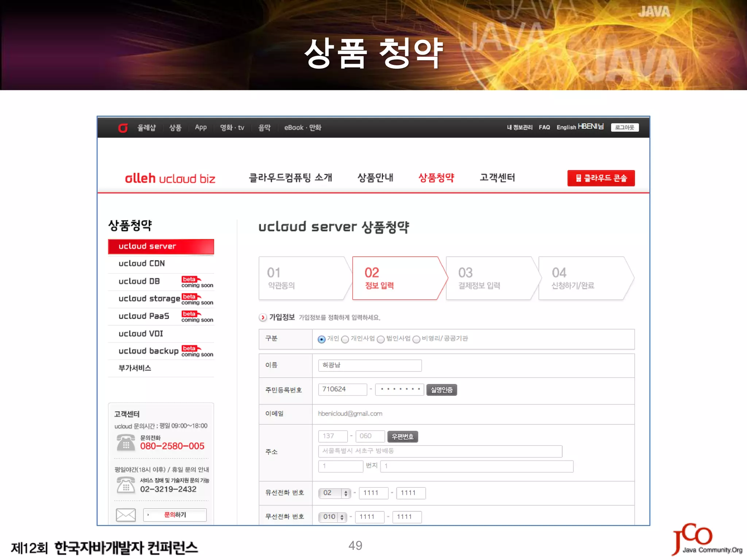Select ucloud CDN in sidebar

[161, 263]
